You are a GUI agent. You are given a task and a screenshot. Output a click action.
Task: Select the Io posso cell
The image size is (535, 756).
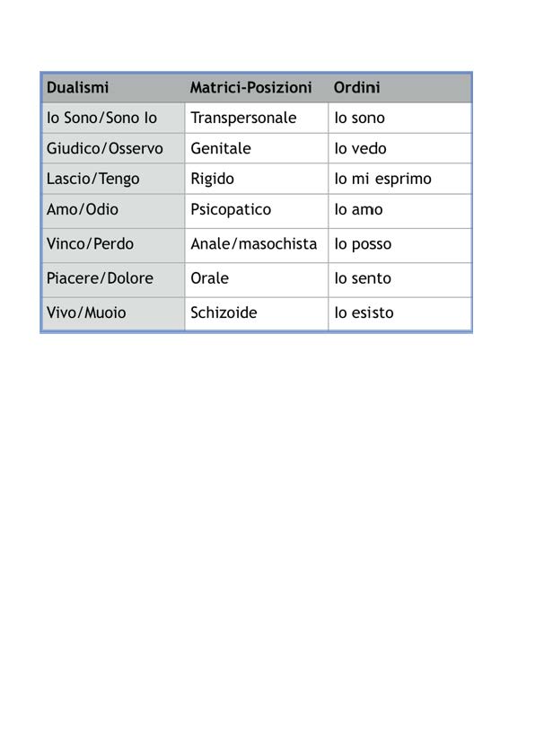tap(399, 245)
